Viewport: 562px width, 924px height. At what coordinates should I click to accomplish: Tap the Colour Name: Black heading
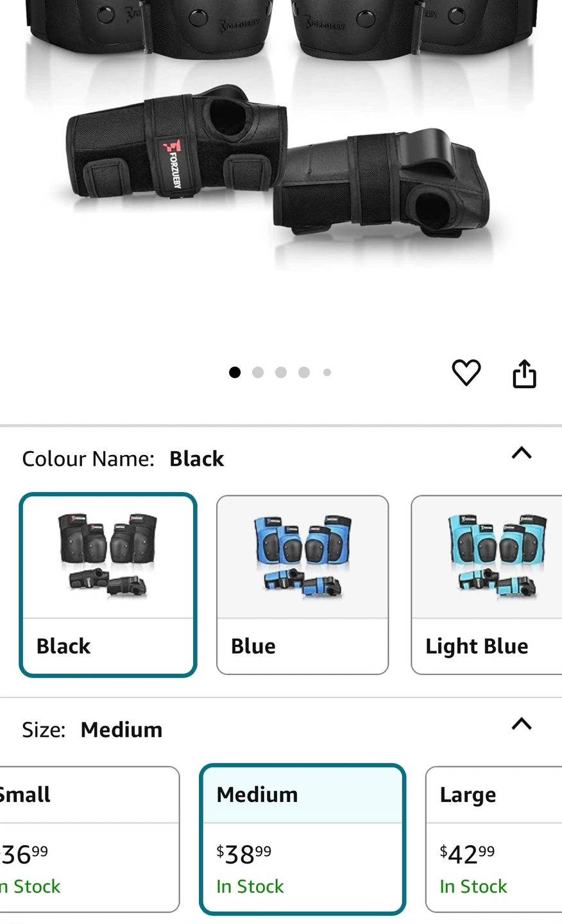[123, 459]
